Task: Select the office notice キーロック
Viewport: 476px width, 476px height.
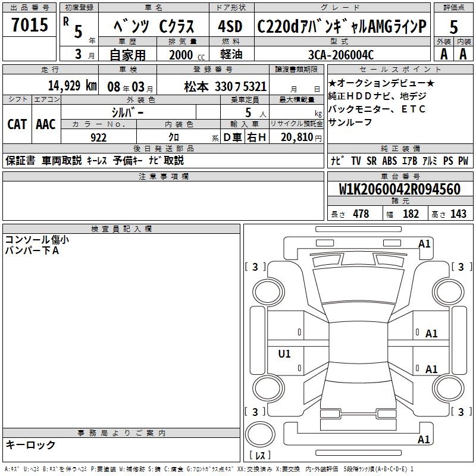Action: (x=30, y=444)
